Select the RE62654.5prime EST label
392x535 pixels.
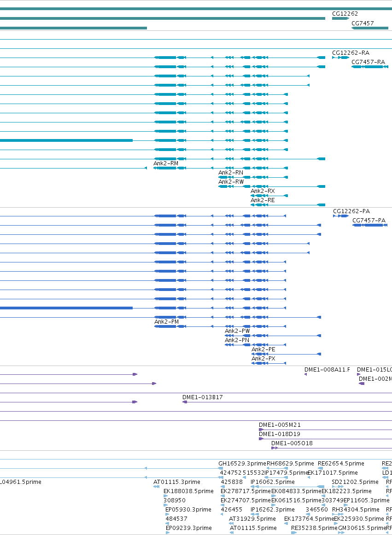[x=341, y=464]
